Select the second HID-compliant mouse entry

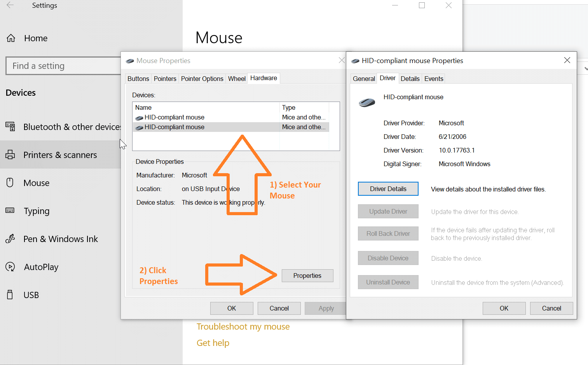click(x=174, y=127)
